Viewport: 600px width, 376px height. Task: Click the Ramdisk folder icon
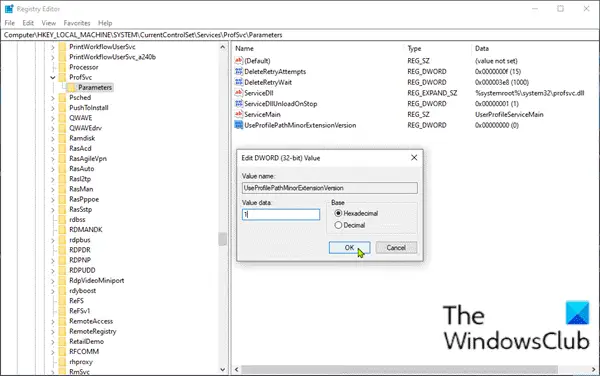[x=62, y=138]
